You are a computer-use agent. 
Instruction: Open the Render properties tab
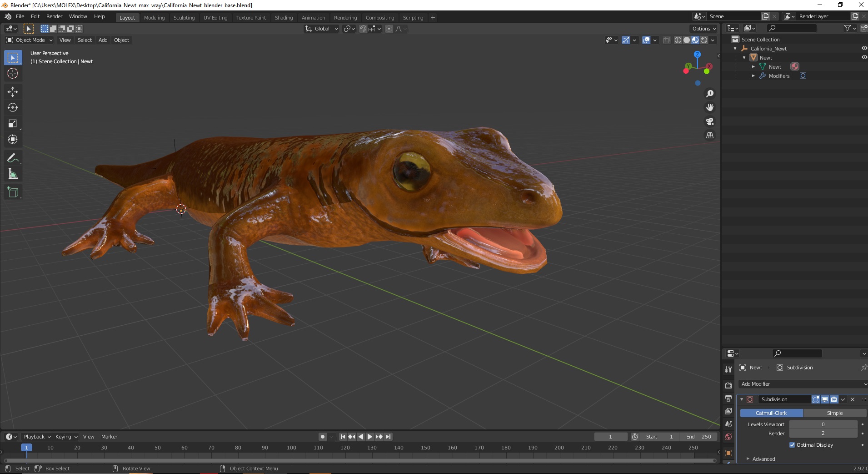(728, 385)
